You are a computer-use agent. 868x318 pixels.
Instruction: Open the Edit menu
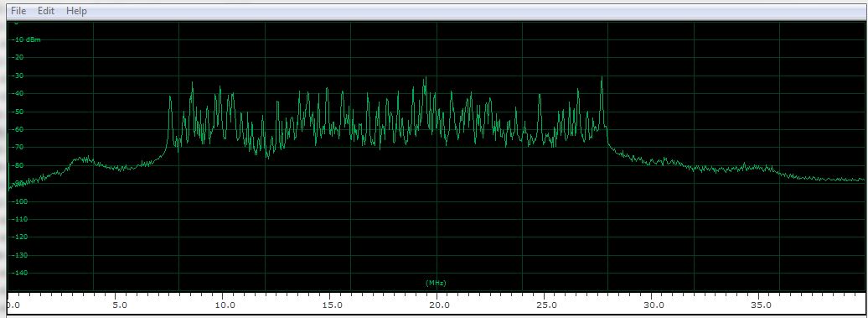click(46, 11)
